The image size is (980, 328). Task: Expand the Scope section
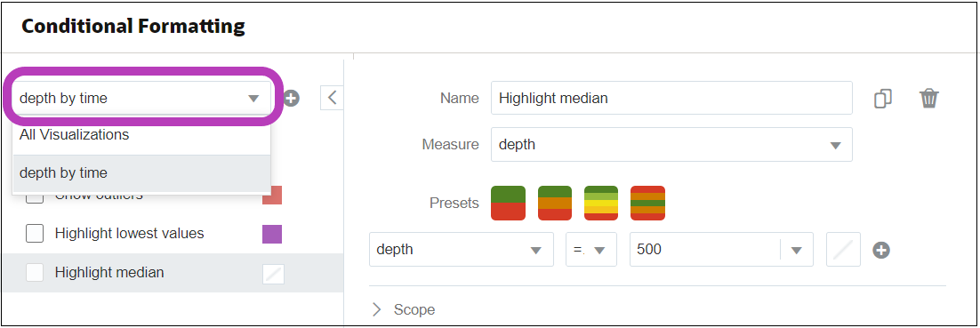(404, 309)
